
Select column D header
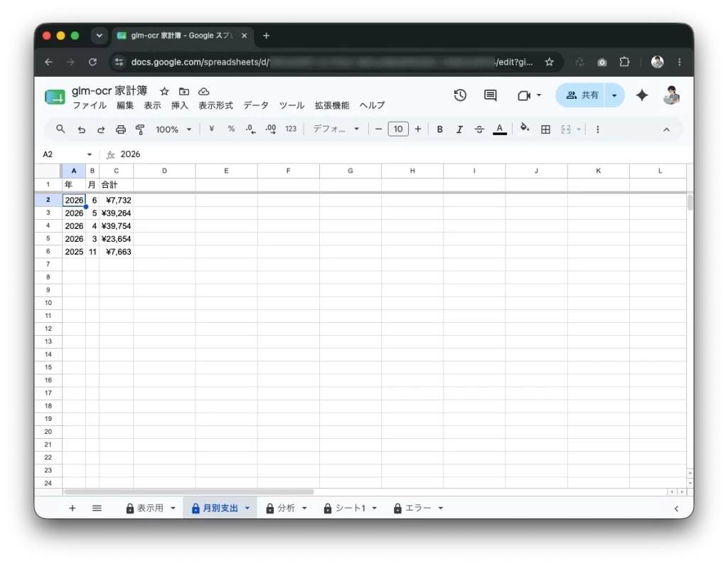tap(164, 171)
